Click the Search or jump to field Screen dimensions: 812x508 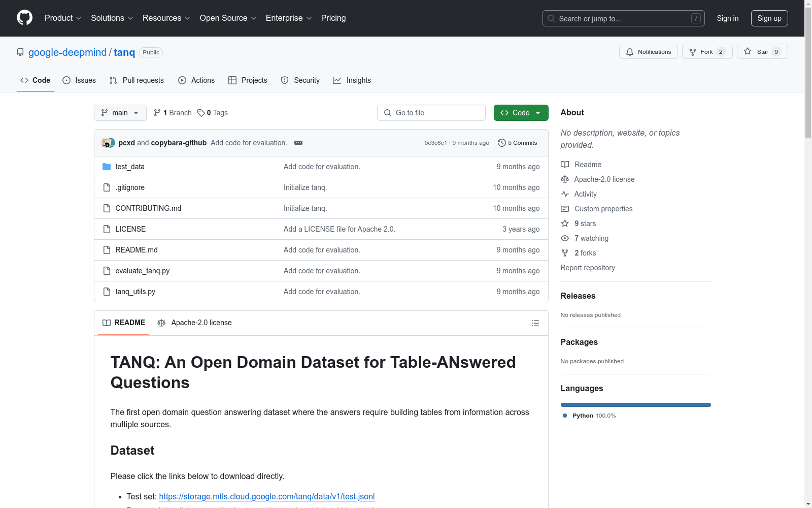tap(624, 18)
